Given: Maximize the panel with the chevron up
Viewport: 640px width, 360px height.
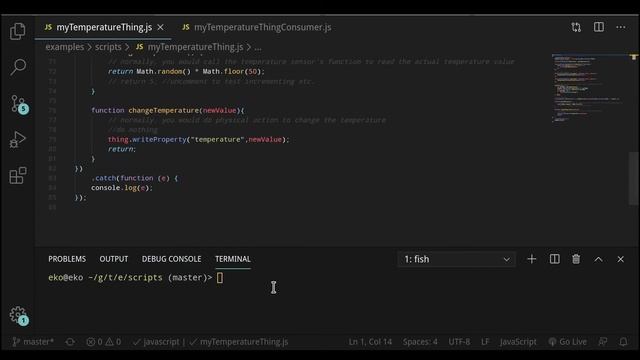Looking at the screenshot, I should coord(598,259).
